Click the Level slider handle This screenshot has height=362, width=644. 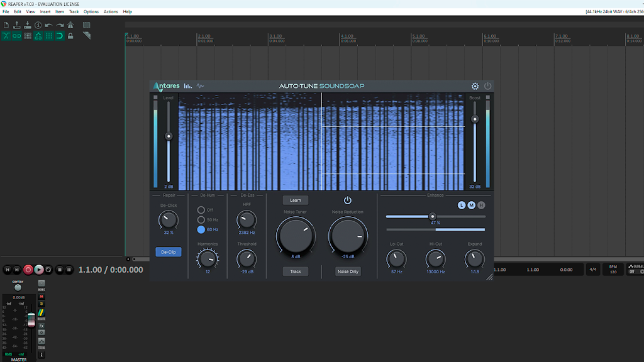(169, 136)
